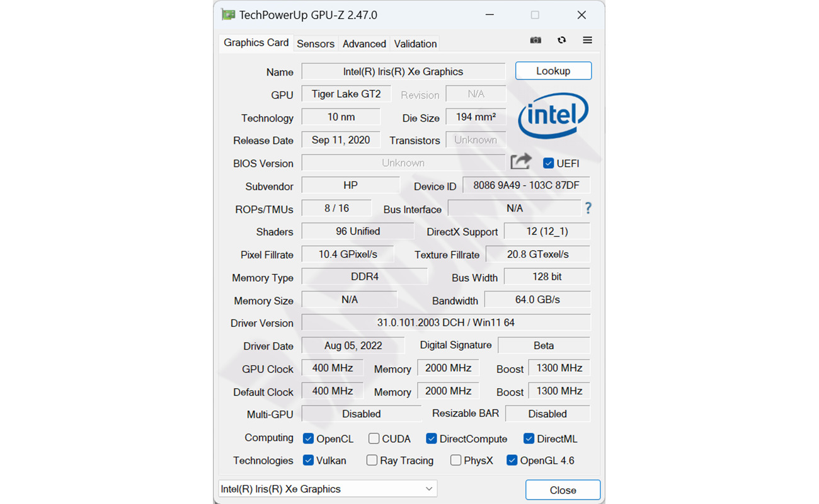The height and width of the screenshot is (504, 819).
Task: Click the GPU-Z app icon in the title bar
Action: click(x=227, y=15)
